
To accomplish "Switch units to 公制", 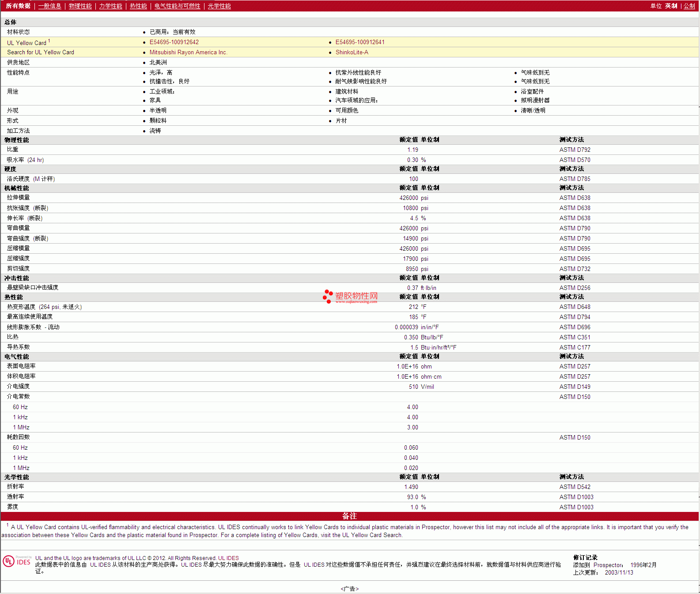I will (x=689, y=6).
